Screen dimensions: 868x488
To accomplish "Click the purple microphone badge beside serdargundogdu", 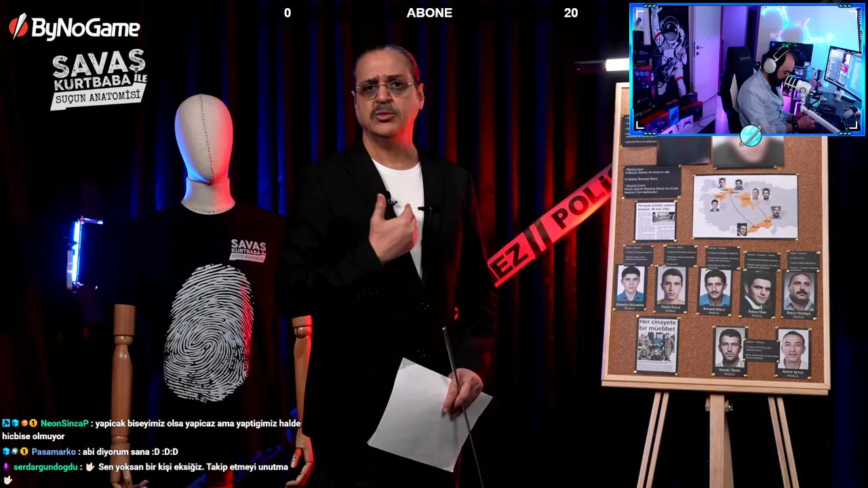I will [6, 467].
